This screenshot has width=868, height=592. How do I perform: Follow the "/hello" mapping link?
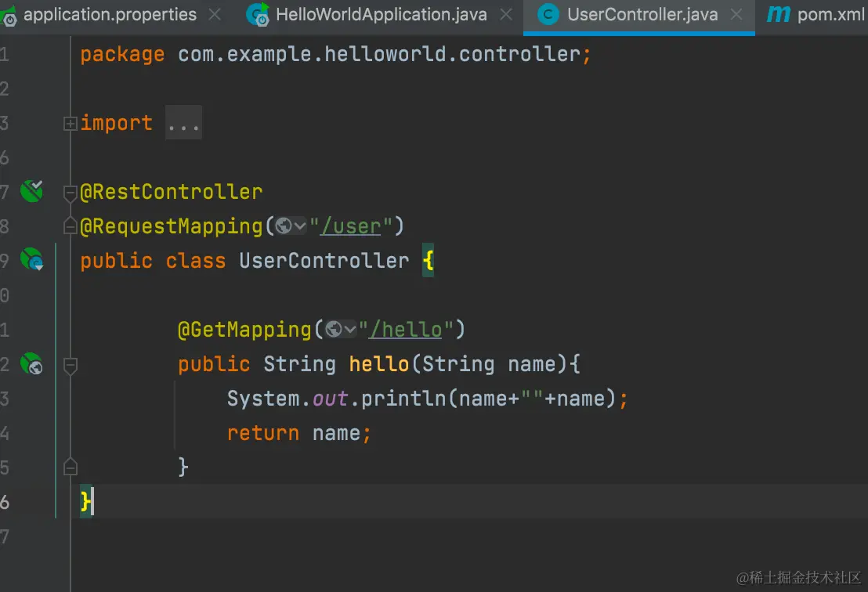click(x=406, y=330)
